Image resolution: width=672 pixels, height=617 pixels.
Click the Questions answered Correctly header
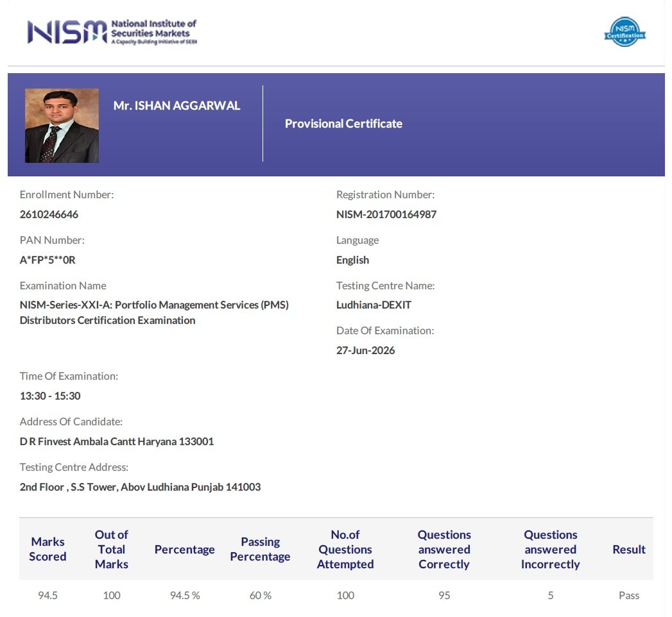pos(444,550)
